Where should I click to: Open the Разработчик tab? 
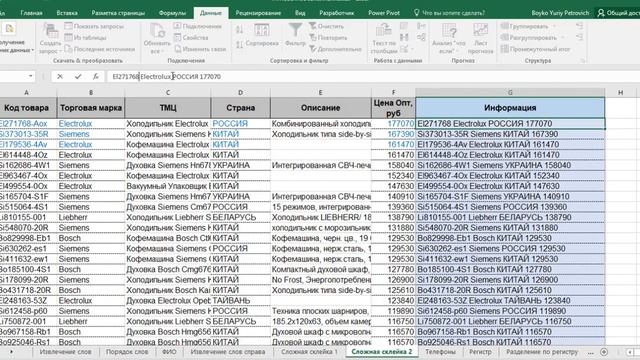pyautogui.click(x=336, y=13)
